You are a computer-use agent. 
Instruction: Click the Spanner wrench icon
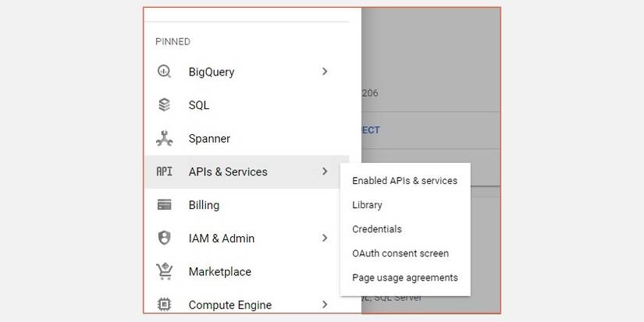tap(164, 138)
